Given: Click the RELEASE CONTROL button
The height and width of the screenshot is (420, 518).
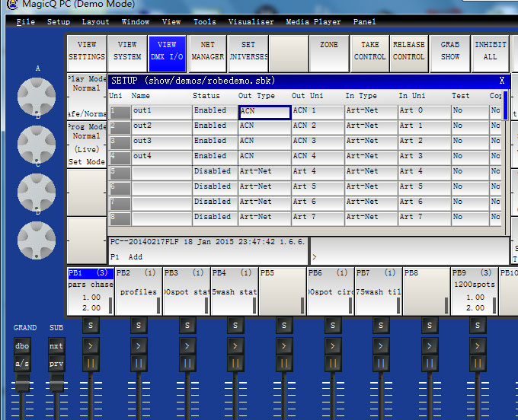Looking at the screenshot, I should (x=409, y=53).
